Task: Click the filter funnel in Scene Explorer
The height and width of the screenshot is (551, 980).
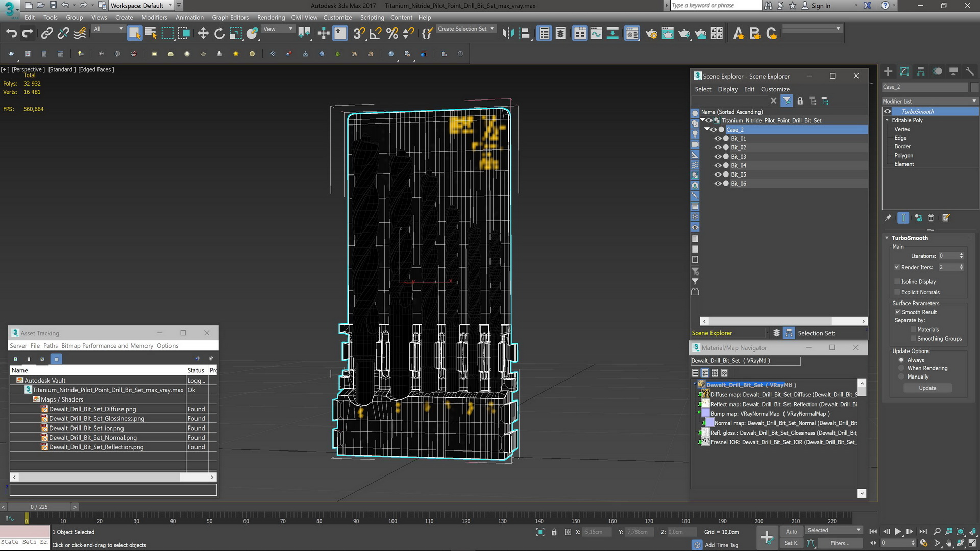Action: [787, 101]
